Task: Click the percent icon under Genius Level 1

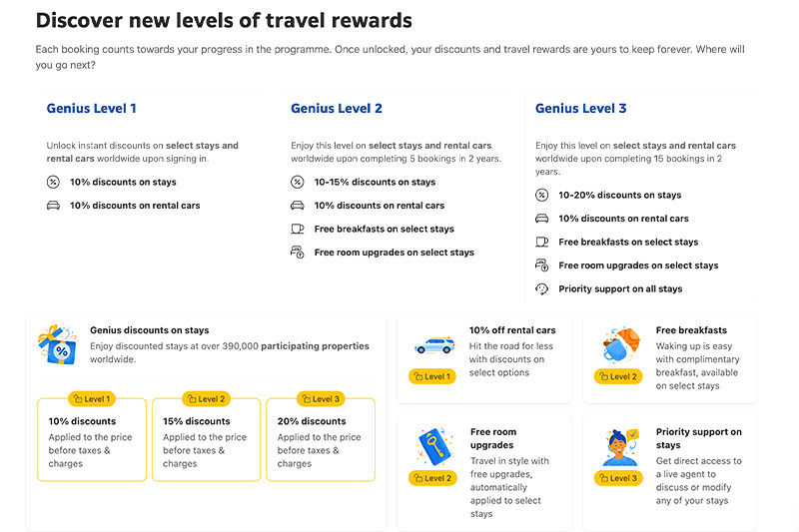Action: pos(54,183)
